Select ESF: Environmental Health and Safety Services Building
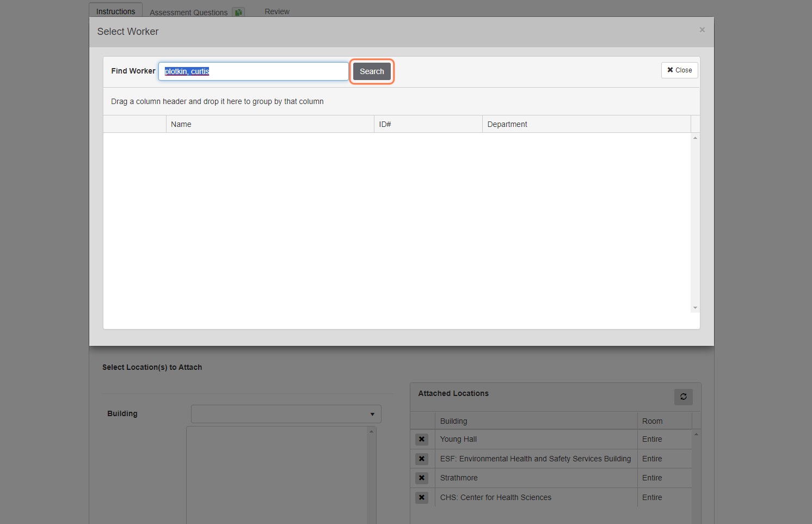 [536, 459]
